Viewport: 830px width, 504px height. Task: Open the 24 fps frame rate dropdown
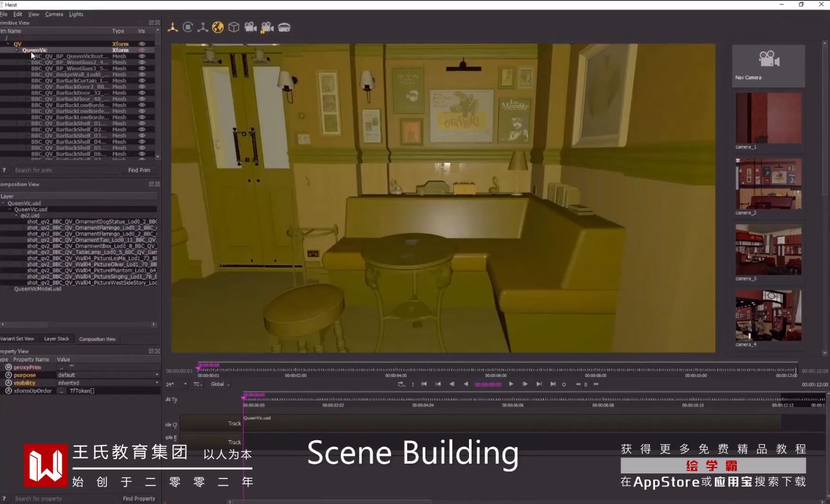click(176, 384)
